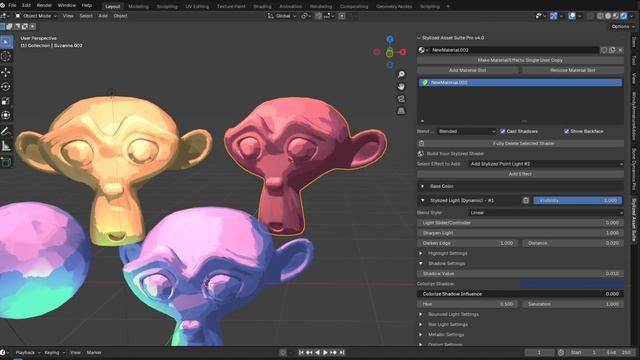Select NewMaterial.002 in the material slot list
Viewport: 640px width, 360px height.
point(520,82)
